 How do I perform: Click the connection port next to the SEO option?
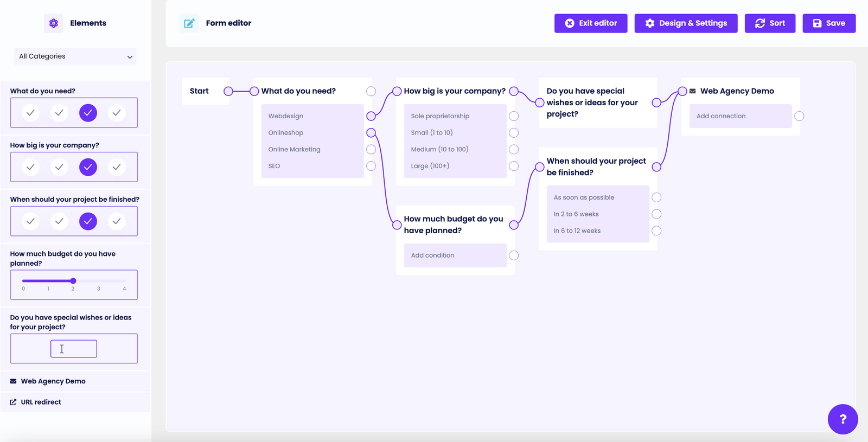(371, 166)
